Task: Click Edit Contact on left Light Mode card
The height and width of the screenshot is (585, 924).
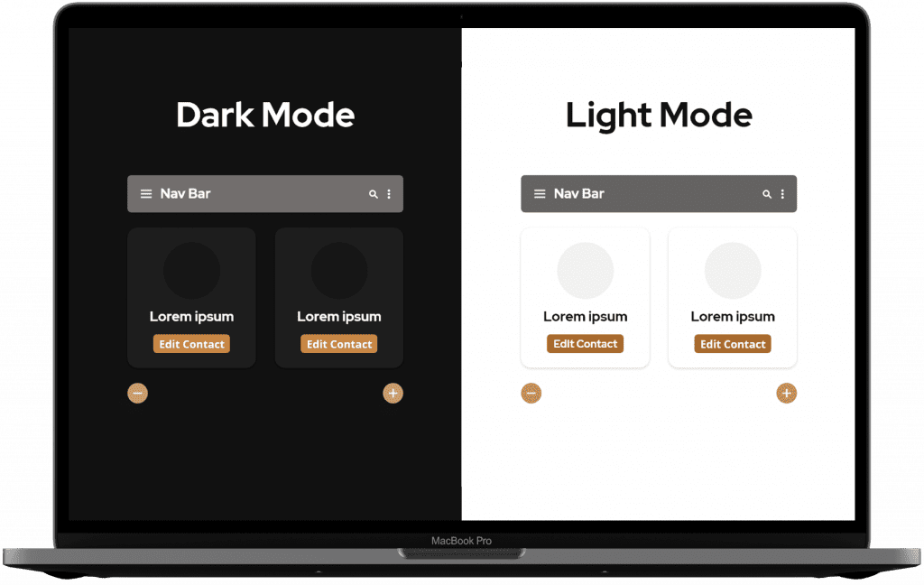Action: tap(585, 344)
